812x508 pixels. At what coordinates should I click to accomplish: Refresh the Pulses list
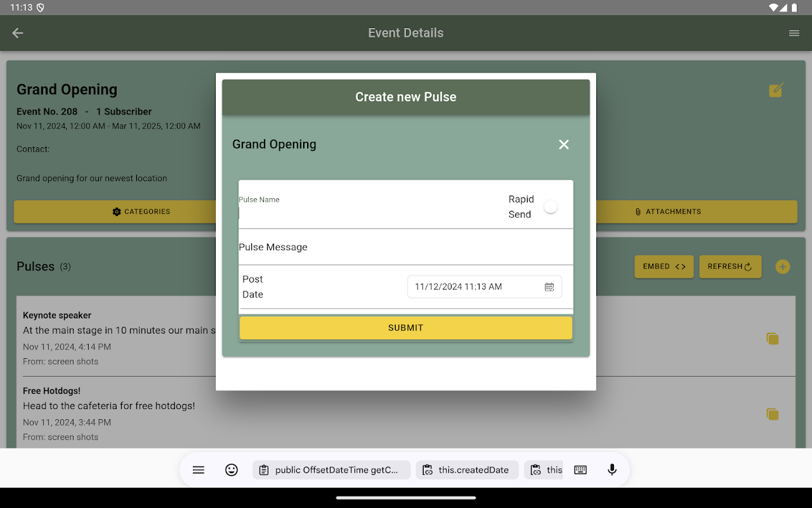[730, 267]
